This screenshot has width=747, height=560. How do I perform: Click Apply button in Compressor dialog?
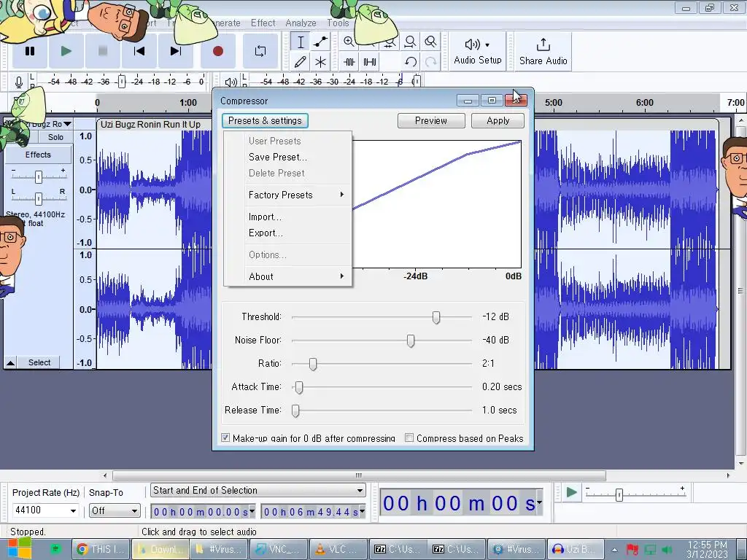tap(498, 120)
